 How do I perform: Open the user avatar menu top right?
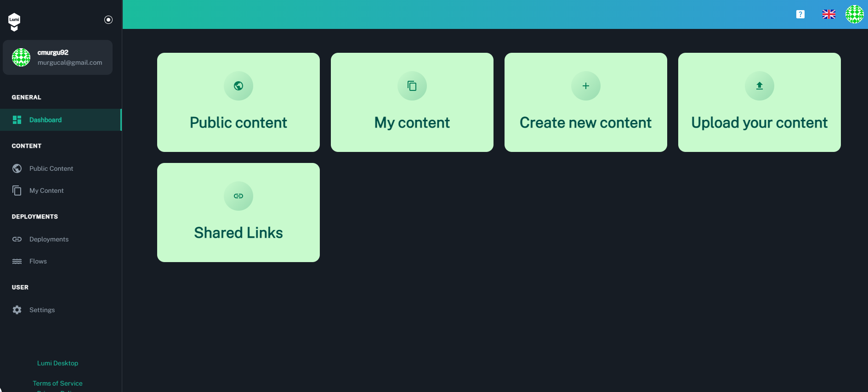pos(855,14)
